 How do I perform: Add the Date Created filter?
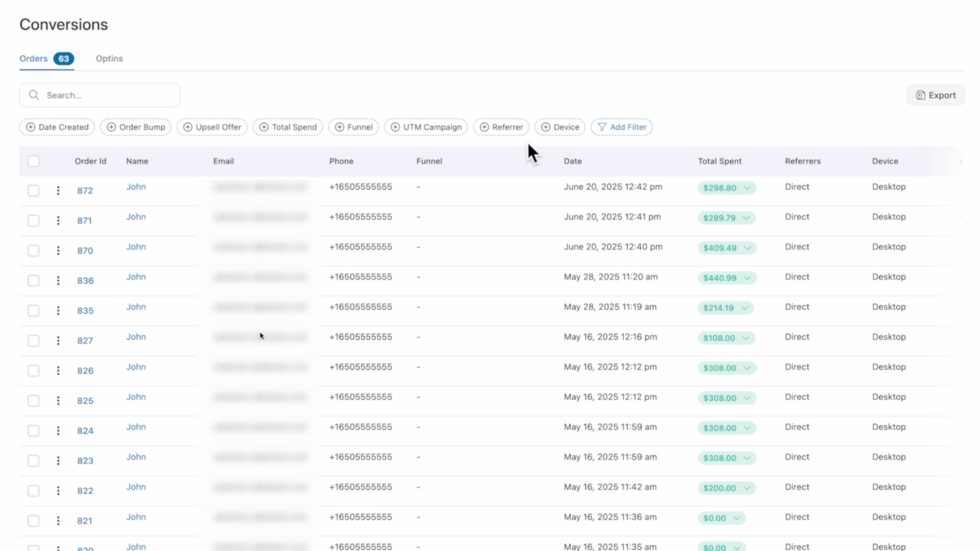coord(57,127)
